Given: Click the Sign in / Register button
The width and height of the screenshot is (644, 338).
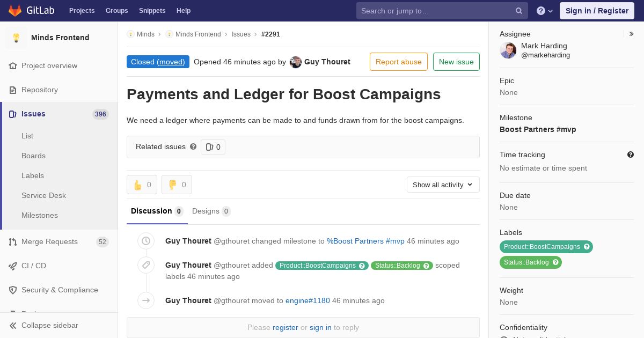Looking at the screenshot, I should (x=597, y=11).
